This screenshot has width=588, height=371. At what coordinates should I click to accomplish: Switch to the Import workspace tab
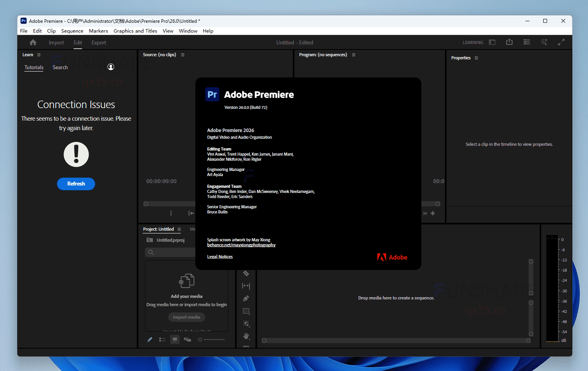56,42
